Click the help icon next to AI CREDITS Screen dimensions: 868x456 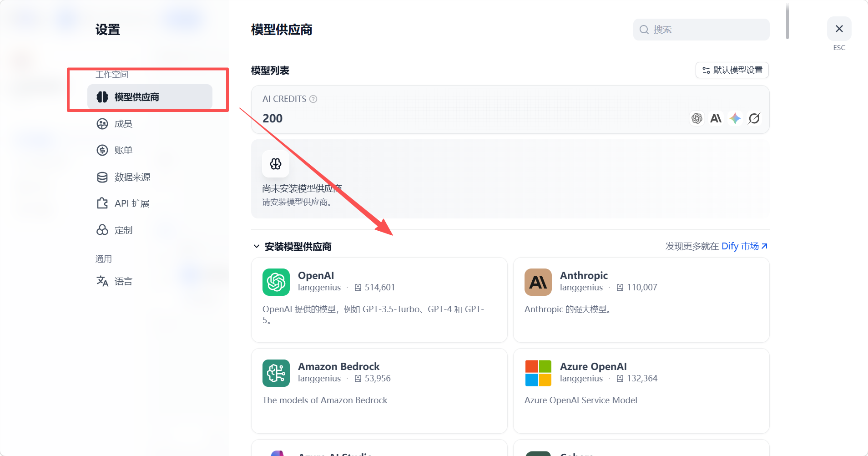click(313, 99)
